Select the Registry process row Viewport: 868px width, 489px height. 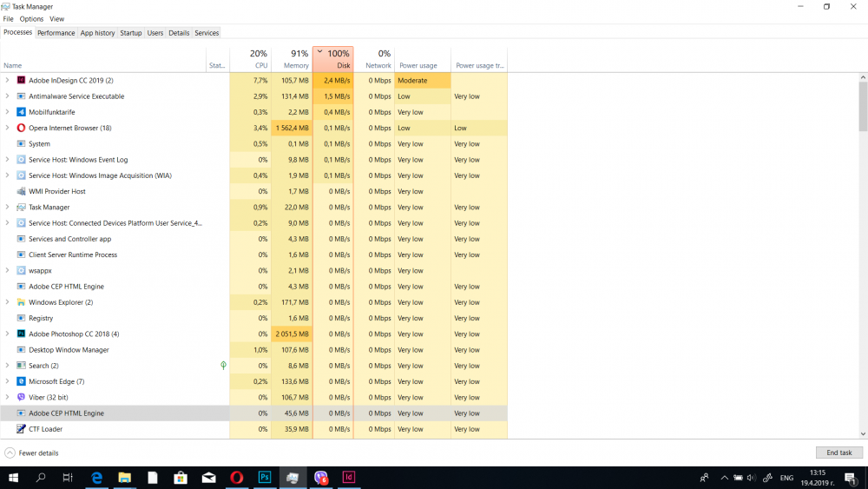[253, 319]
